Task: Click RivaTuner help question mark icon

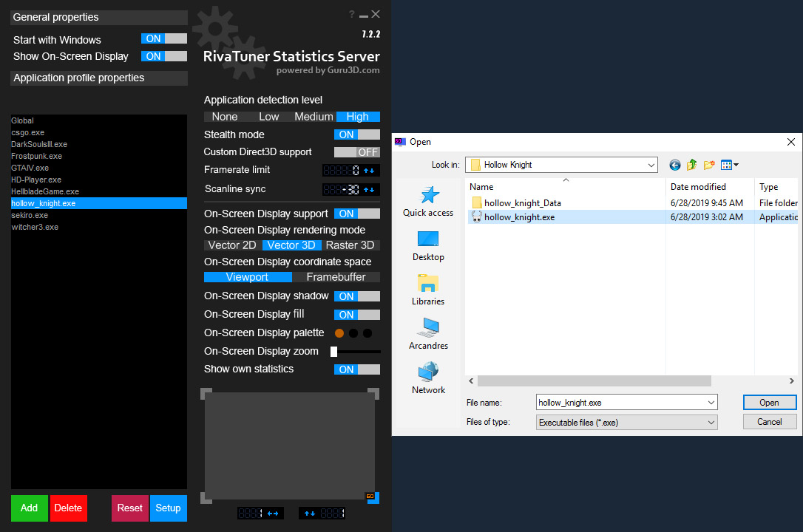Action: point(351,14)
